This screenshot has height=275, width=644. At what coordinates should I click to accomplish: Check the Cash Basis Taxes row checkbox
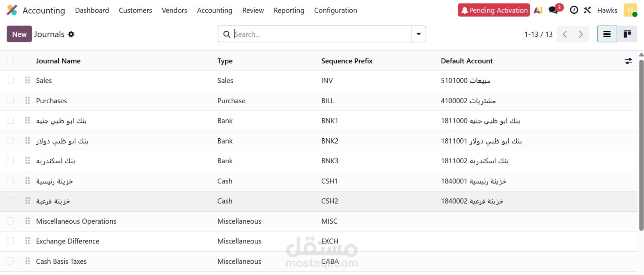(x=10, y=261)
